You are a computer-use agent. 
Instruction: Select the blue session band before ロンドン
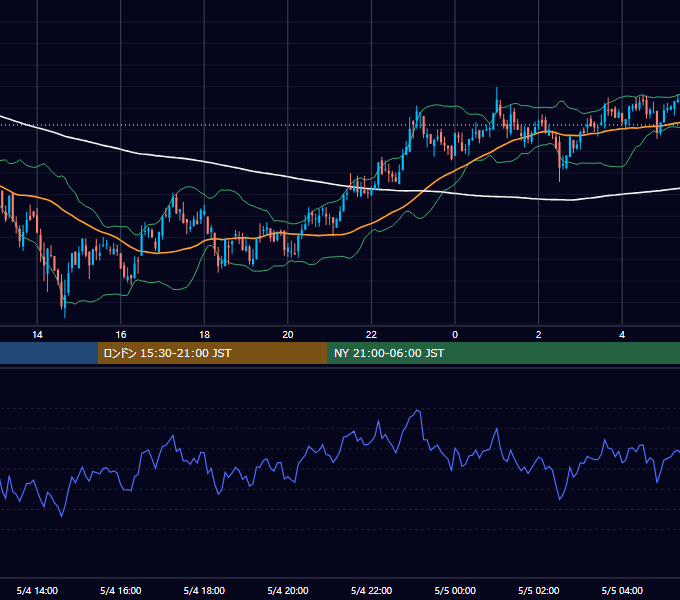(x=49, y=353)
